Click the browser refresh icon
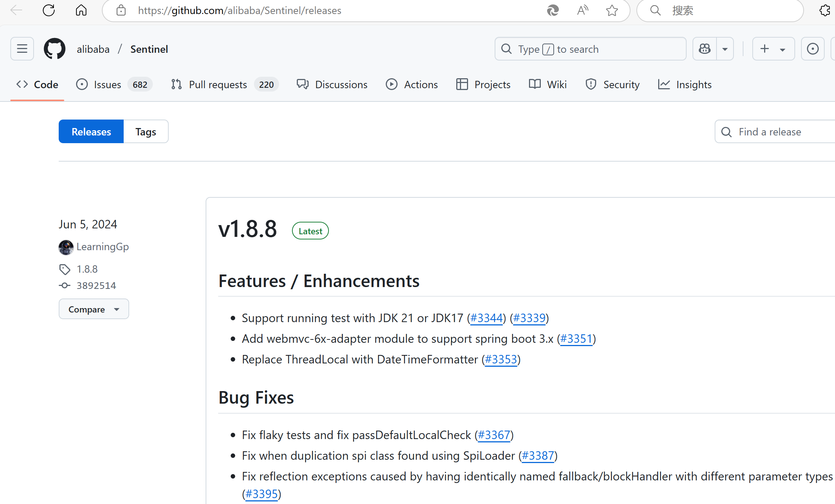The width and height of the screenshot is (835, 504). click(49, 10)
